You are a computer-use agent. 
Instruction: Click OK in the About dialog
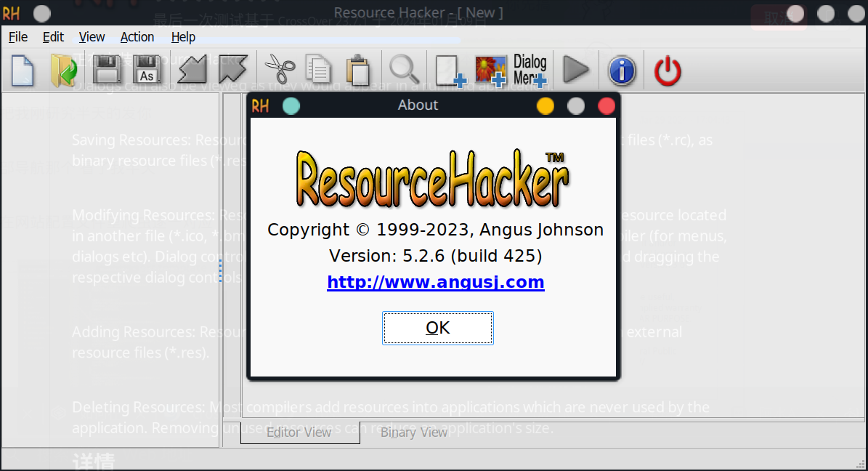pos(437,328)
